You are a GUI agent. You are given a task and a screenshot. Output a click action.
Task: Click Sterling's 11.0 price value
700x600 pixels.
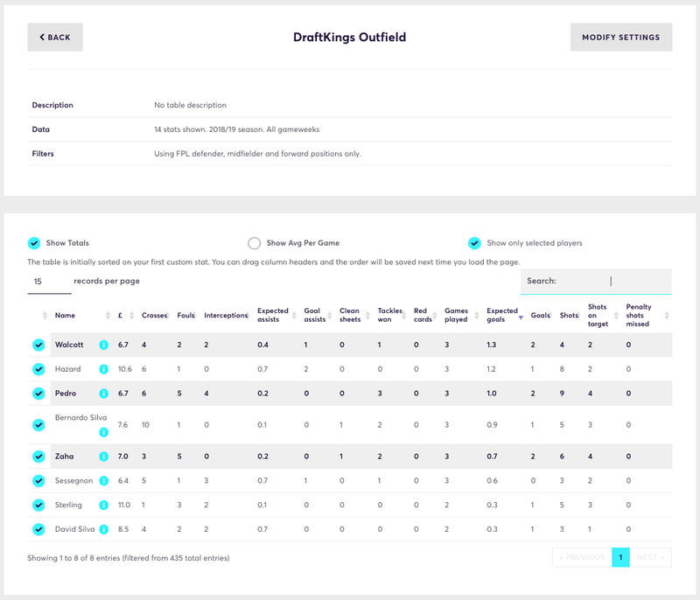[124, 505]
